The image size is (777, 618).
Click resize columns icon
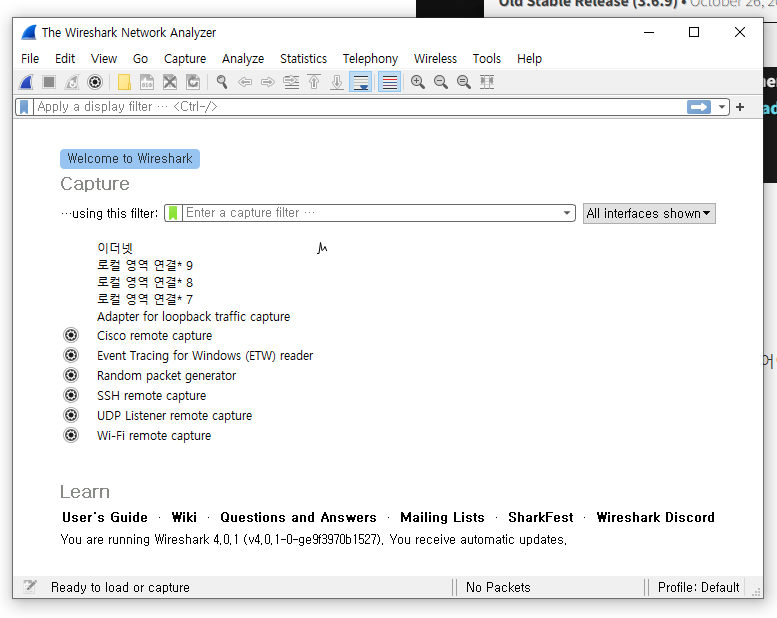(487, 82)
